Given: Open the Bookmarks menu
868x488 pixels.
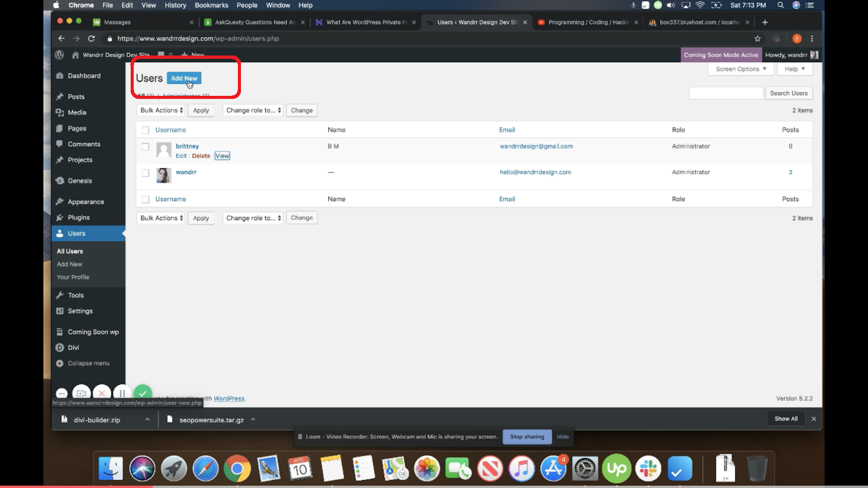Looking at the screenshot, I should 212,5.
